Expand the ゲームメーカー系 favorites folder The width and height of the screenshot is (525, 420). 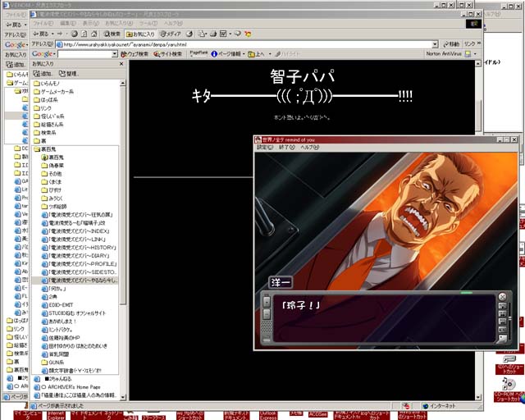pos(53,91)
